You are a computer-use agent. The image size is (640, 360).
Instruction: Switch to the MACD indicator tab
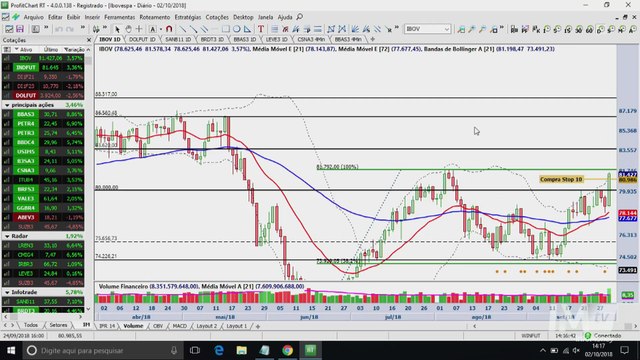(179, 326)
